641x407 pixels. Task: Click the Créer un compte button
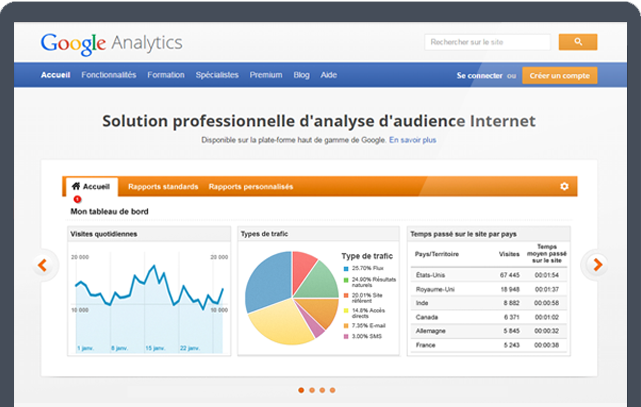[559, 76]
